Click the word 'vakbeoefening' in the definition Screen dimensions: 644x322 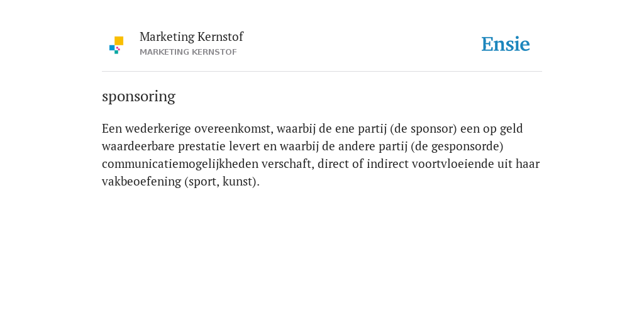point(142,182)
